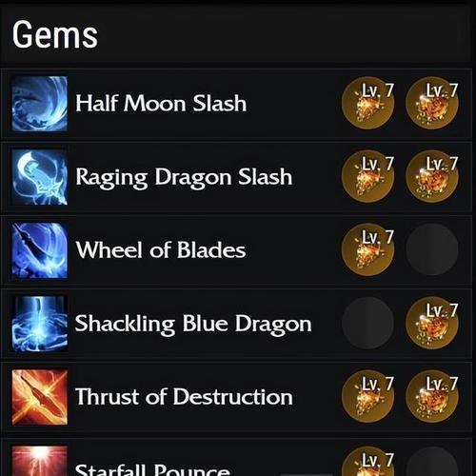Click the Raging Dragon Slash skill name
Image resolution: width=476 pixels, height=476 pixels.
[184, 178]
